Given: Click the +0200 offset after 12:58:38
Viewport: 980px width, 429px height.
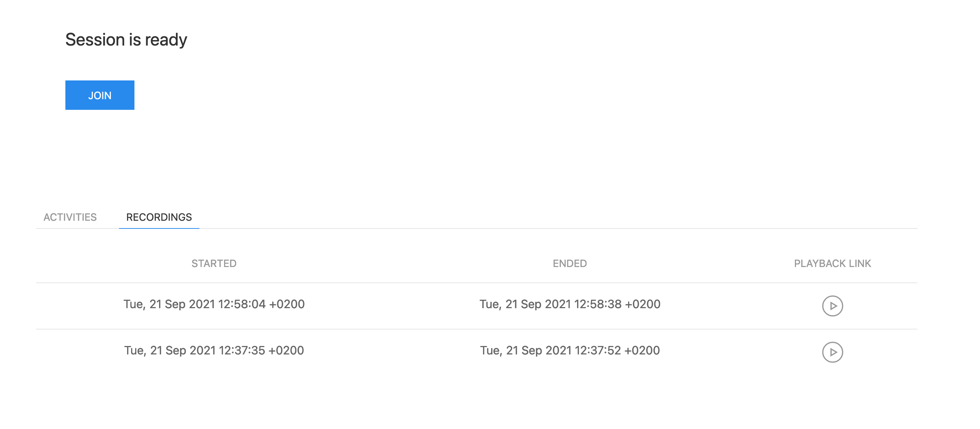Looking at the screenshot, I should pos(642,304).
